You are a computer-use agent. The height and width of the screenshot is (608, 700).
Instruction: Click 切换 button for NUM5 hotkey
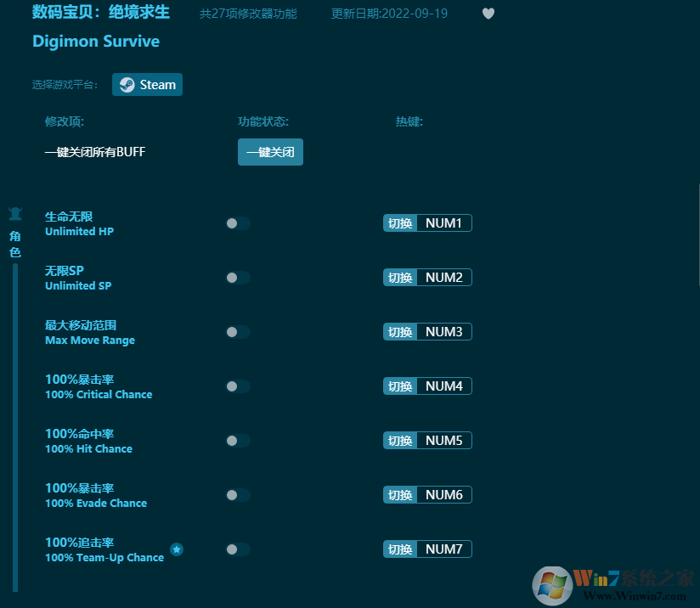(400, 441)
